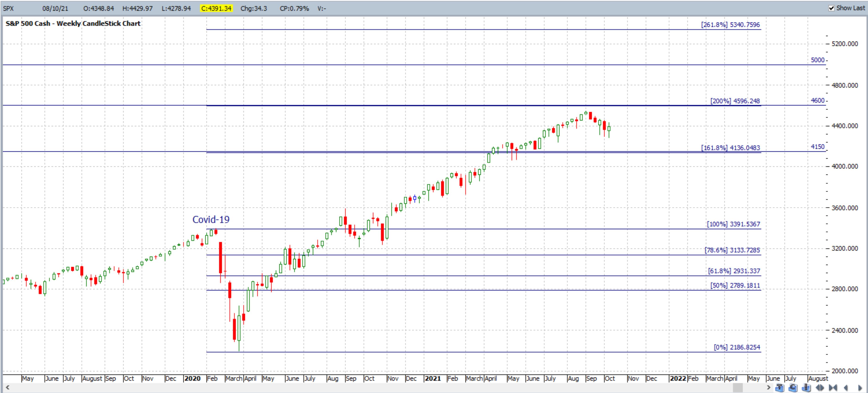
Task: Click the 3600.000 price axis label
Action: (845, 208)
